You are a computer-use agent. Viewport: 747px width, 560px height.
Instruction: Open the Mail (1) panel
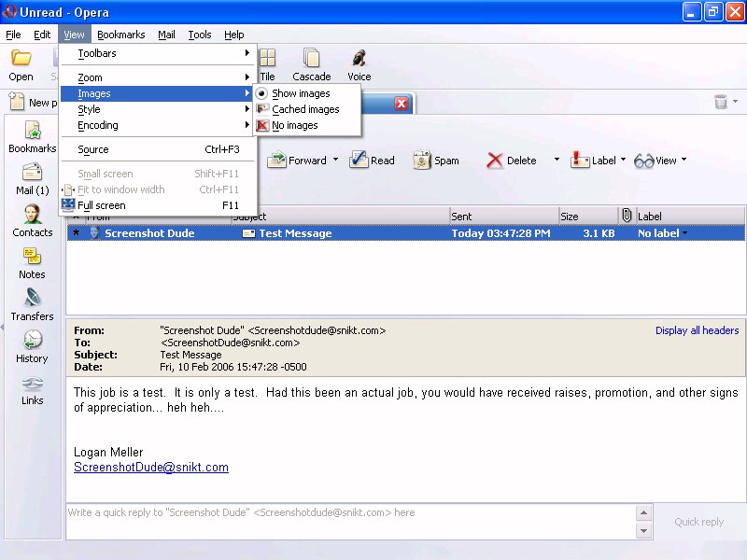tap(33, 179)
